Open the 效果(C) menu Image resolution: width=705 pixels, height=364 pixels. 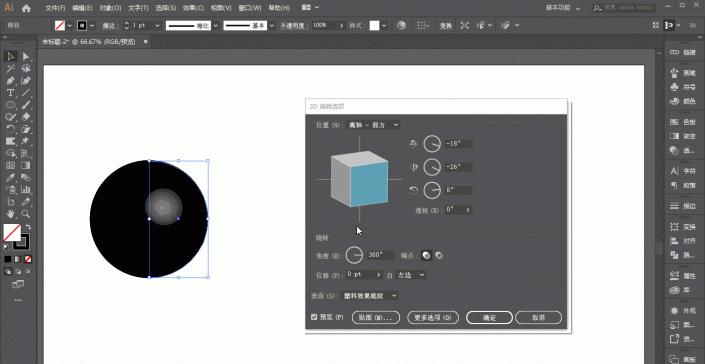(193, 8)
